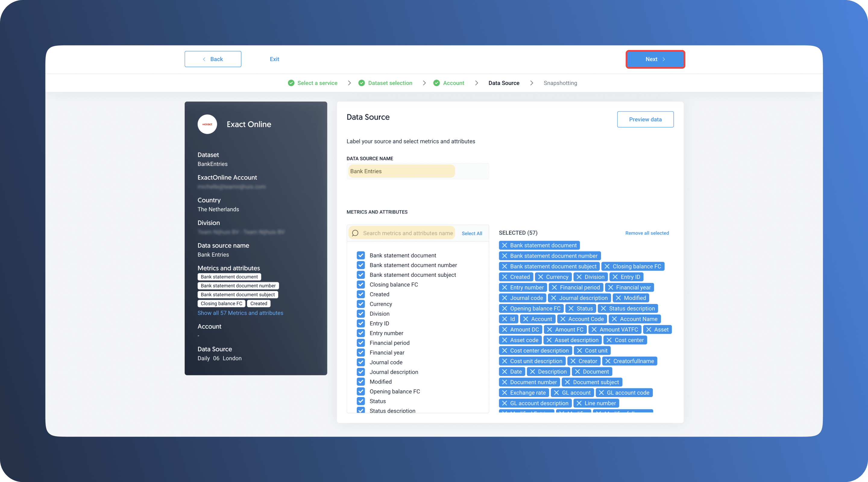Remove the Cost center tag

click(x=609, y=340)
